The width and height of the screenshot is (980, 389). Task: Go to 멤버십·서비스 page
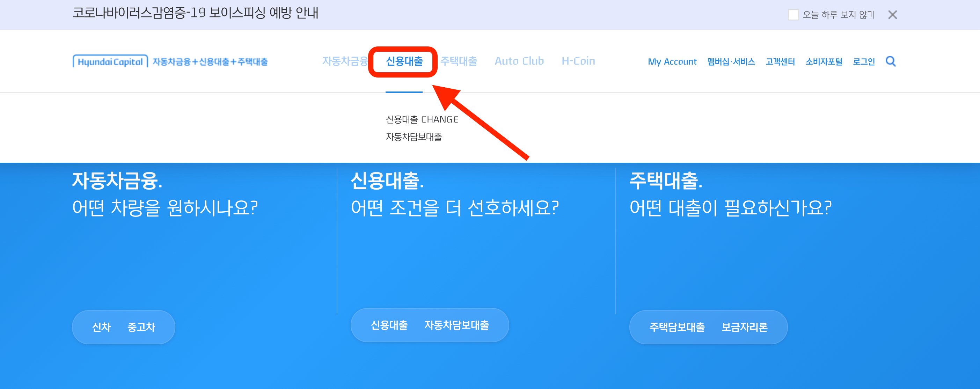pos(731,61)
